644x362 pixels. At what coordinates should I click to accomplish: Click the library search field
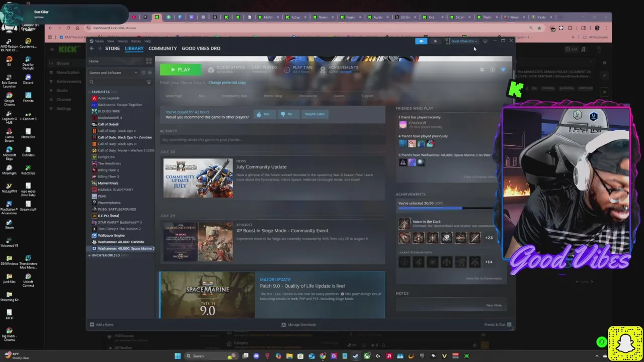tap(117, 82)
